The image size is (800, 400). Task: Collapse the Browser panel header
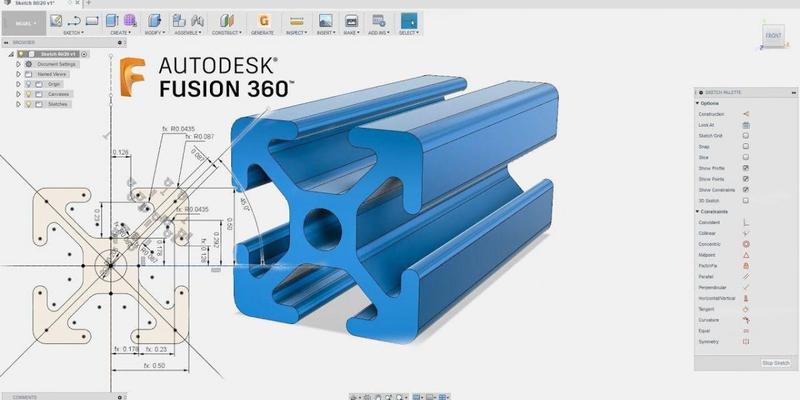click(x=5, y=42)
